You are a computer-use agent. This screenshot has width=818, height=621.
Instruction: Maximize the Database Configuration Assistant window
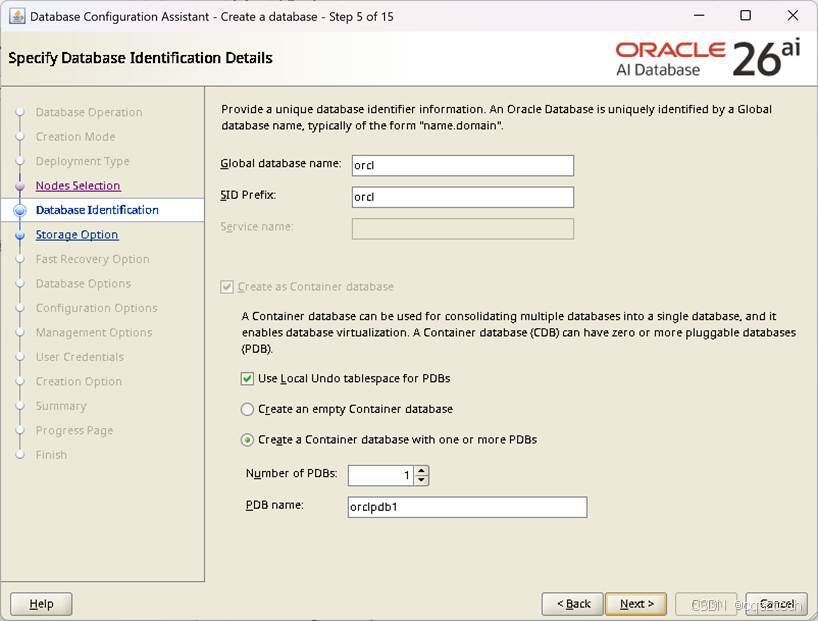point(746,16)
